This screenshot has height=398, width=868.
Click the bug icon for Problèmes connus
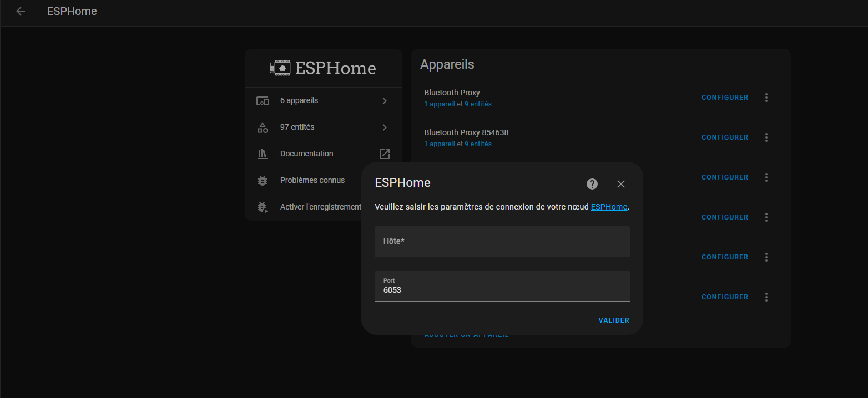263,181
